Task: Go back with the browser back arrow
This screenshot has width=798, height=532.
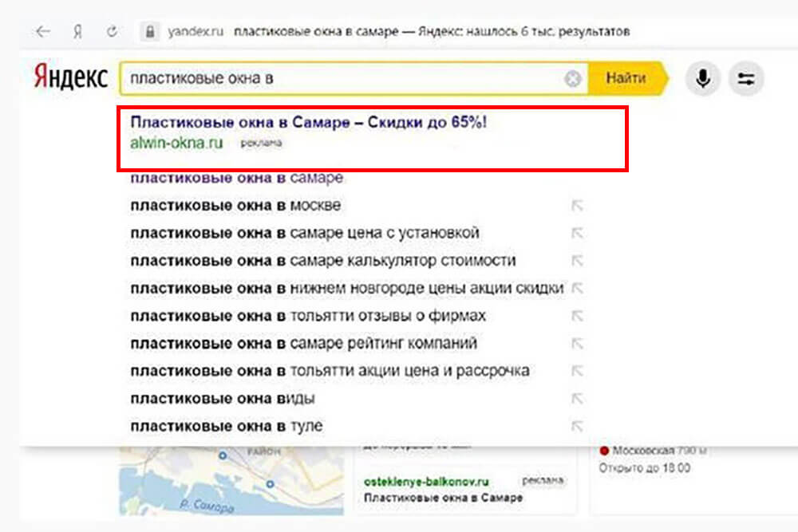Action: [43, 32]
